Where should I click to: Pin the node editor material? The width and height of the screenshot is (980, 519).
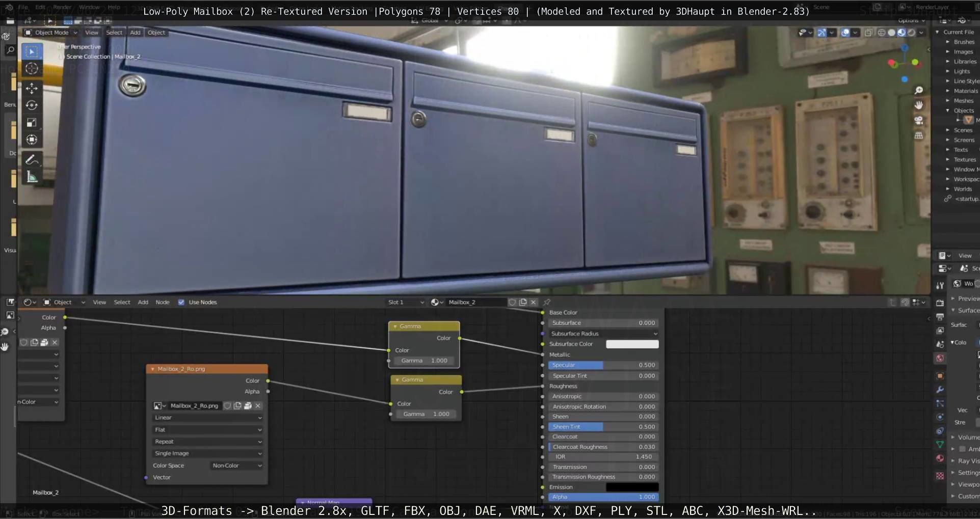click(x=547, y=302)
